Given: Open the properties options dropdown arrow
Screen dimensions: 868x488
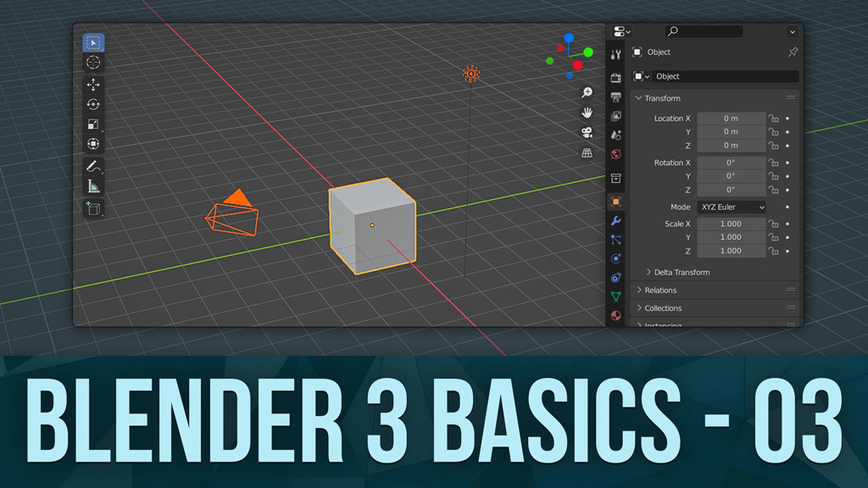Looking at the screenshot, I should coord(793,31).
